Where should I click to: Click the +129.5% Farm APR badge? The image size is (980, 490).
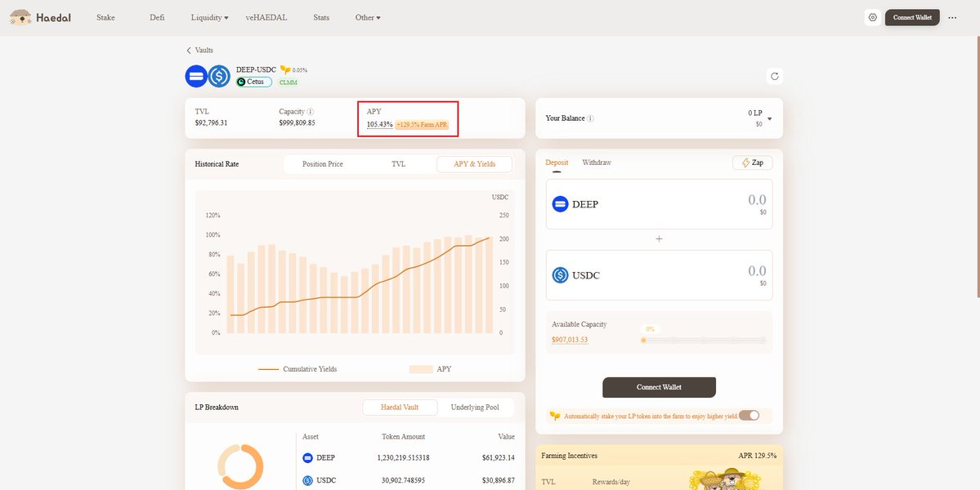tap(422, 124)
